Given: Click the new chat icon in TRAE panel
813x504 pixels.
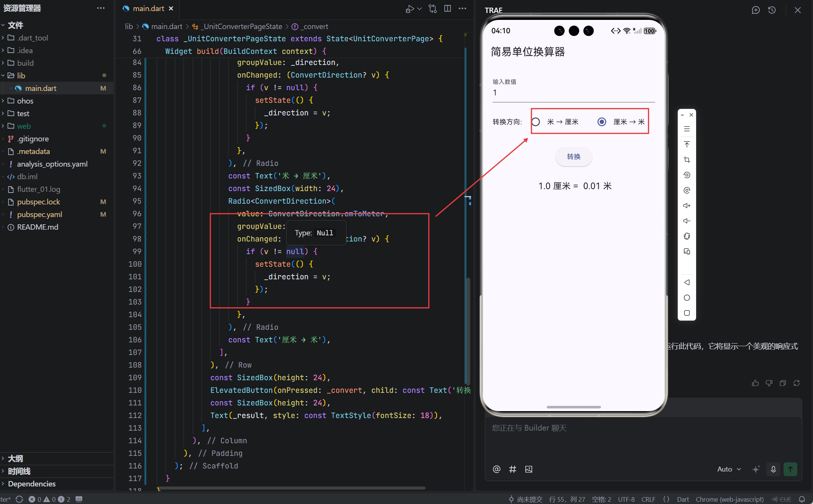Looking at the screenshot, I should click(x=755, y=10).
